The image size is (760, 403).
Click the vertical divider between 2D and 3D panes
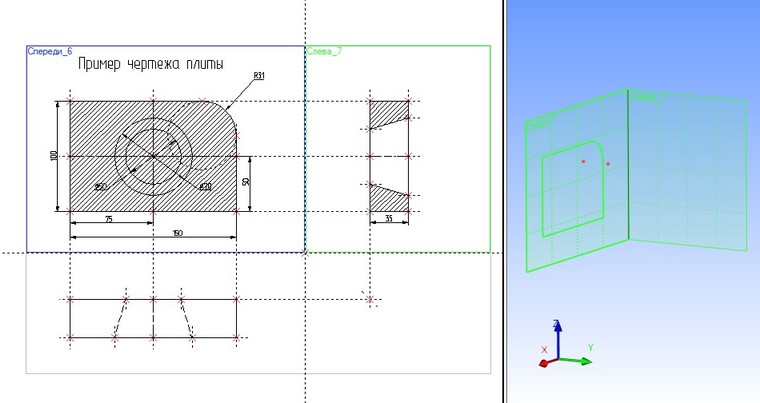point(504,201)
